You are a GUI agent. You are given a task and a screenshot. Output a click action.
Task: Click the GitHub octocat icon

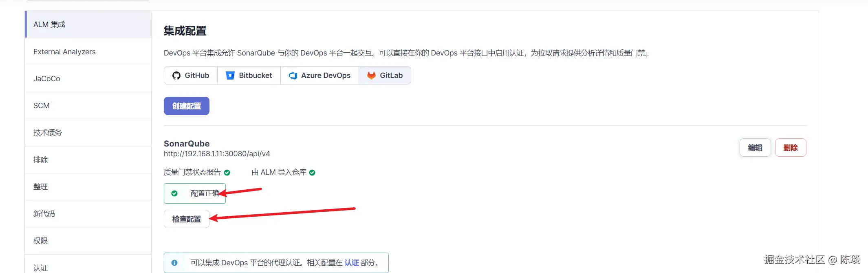point(176,75)
